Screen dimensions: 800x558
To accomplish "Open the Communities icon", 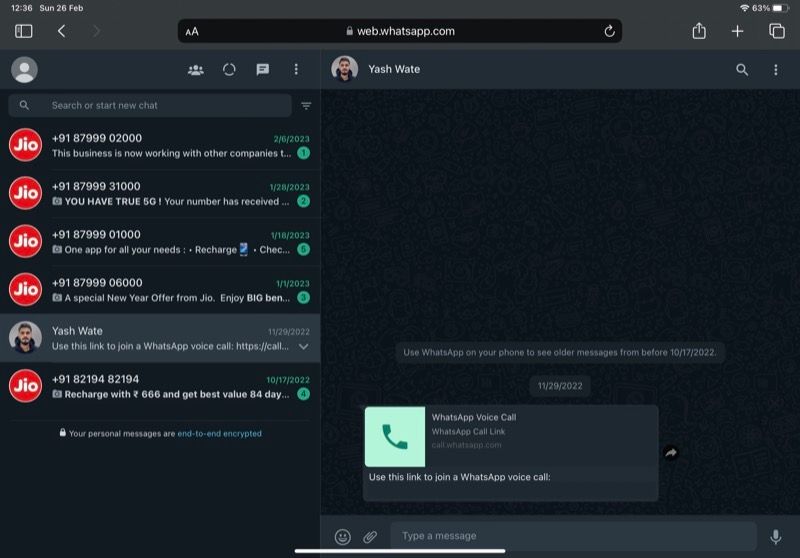I will [x=195, y=69].
